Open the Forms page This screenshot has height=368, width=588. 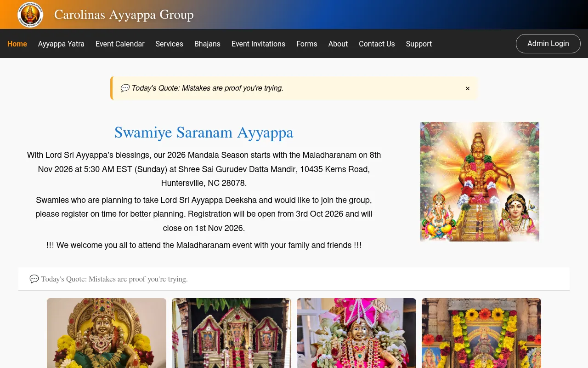(x=306, y=44)
